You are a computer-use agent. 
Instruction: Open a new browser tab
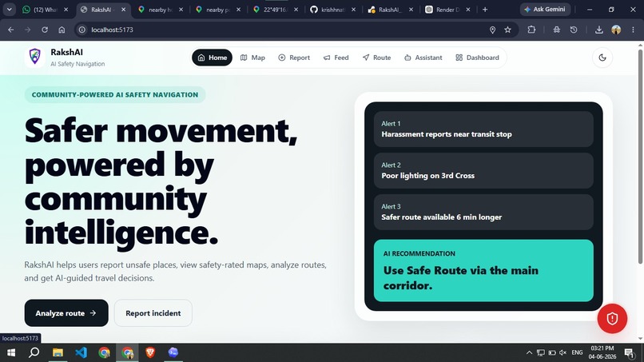pyautogui.click(x=485, y=10)
